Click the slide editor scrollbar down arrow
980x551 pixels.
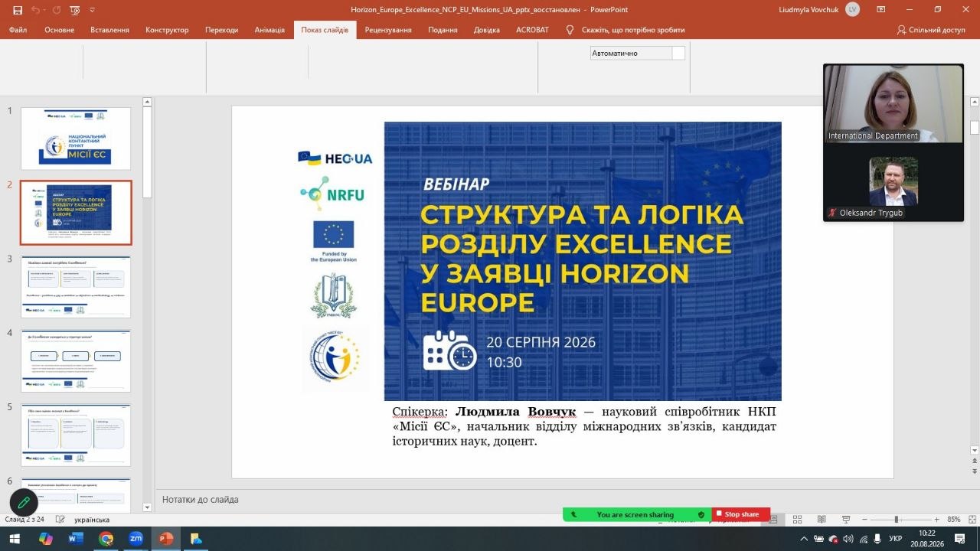click(975, 450)
